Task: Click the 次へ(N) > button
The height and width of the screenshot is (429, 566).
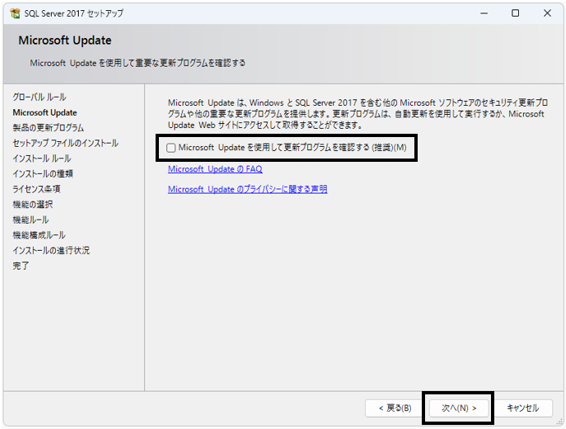Action: click(458, 408)
